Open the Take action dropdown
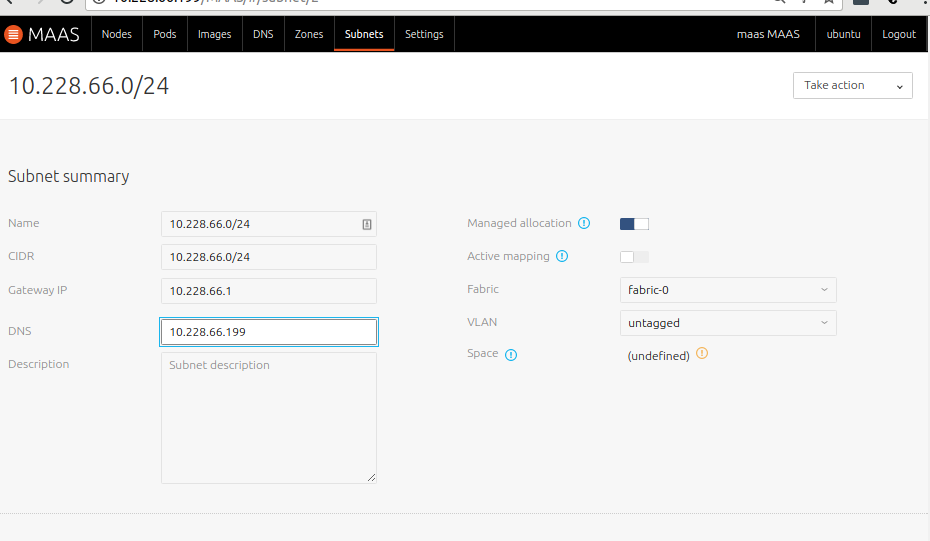Screen dimensions: 930x541 852,85
